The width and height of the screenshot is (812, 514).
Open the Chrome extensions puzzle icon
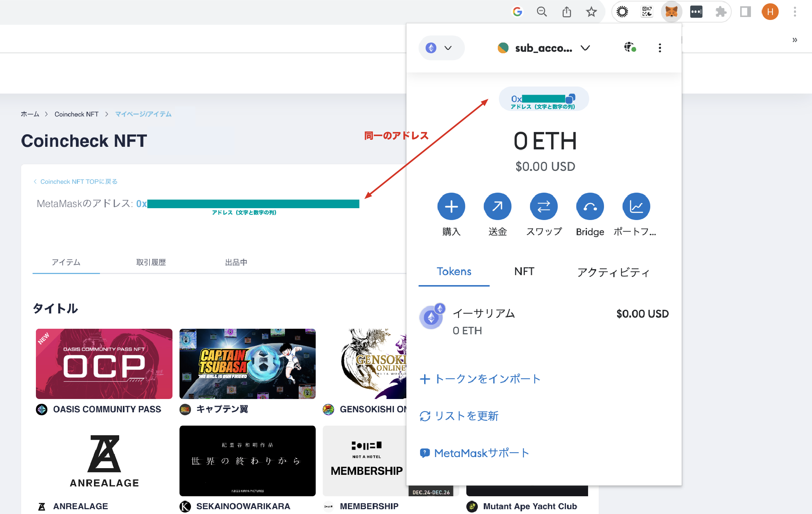point(720,12)
